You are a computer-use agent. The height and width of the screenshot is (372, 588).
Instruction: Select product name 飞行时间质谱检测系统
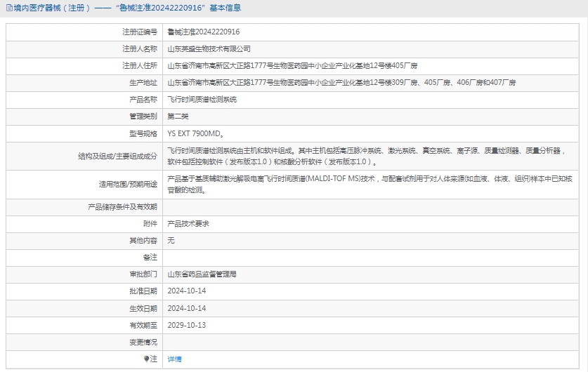(x=202, y=100)
